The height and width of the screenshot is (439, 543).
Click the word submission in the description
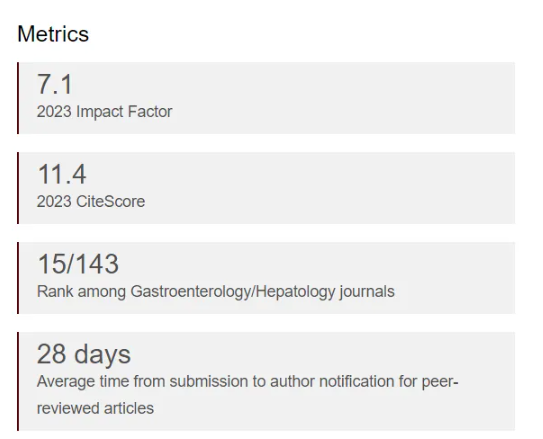208,381
